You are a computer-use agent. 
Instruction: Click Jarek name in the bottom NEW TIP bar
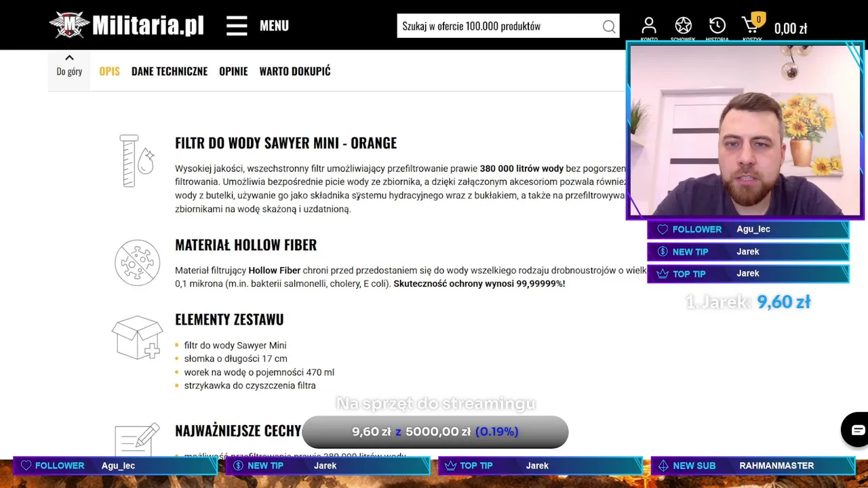click(x=325, y=466)
